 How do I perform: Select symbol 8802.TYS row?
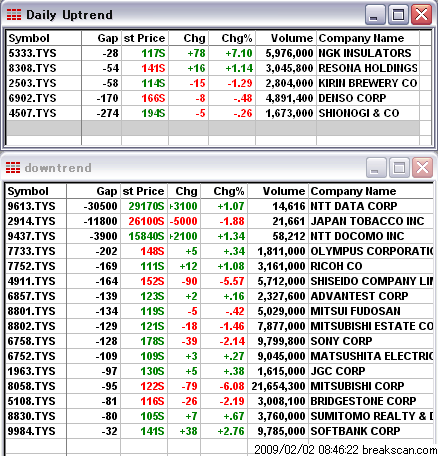pyautogui.click(x=32, y=326)
